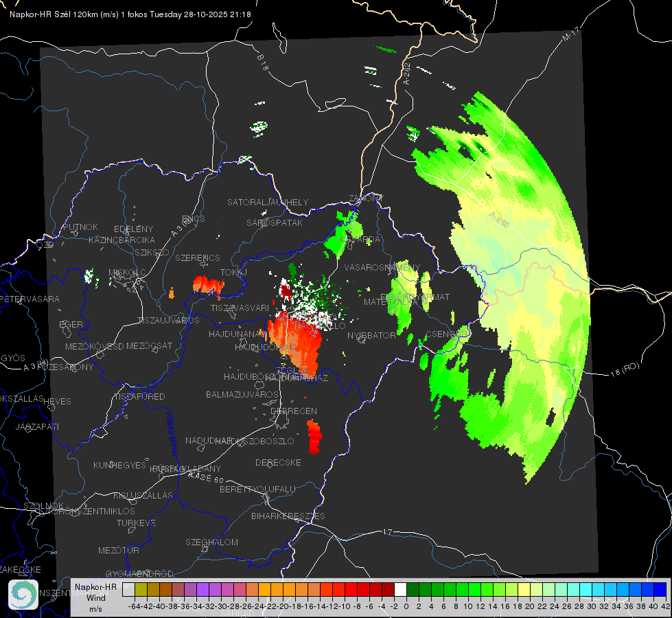
Task: Click the DEBRECEN city label
Action: [x=294, y=411]
